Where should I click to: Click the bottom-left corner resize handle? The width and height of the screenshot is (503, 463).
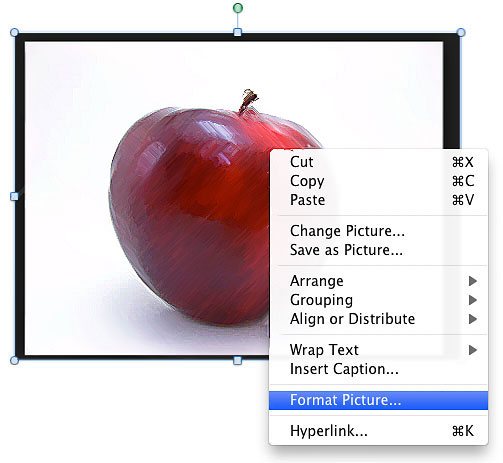point(14,360)
